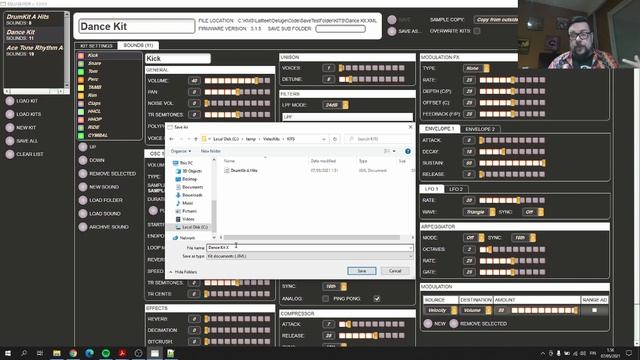Screen dimensions: 640x360
Task: Click the Refresh icon in Save As dialog
Action: (x=335, y=139)
